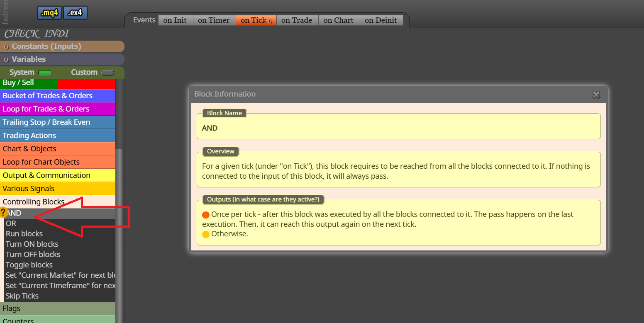Open the on Chart event tab
The width and height of the screenshot is (644, 323).
(x=338, y=20)
